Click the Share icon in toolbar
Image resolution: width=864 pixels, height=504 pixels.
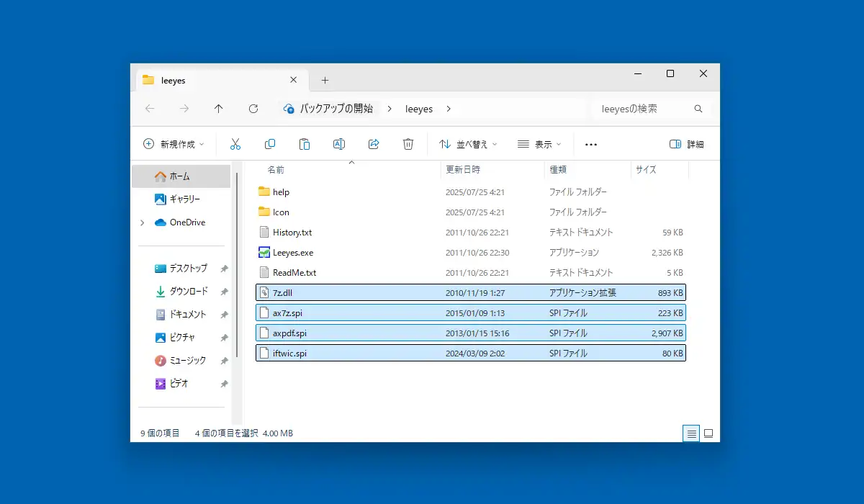[374, 144]
